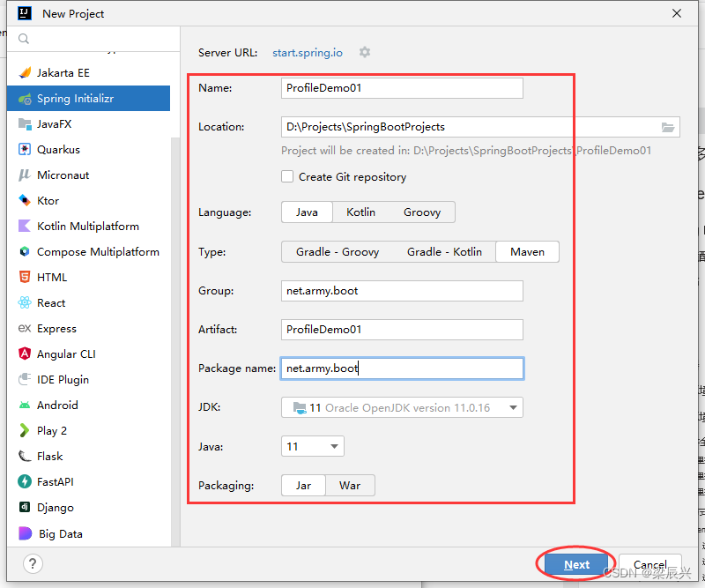This screenshot has height=588, width=705.
Task: Click the Name input field
Action: [x=402, y=88]
